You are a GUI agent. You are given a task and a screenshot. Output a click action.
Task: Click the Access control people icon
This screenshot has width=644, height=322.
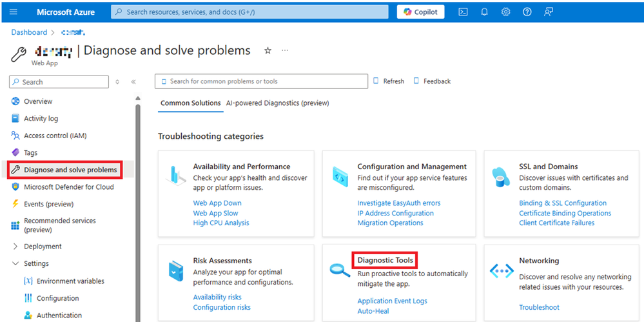(x=15, y=136)
